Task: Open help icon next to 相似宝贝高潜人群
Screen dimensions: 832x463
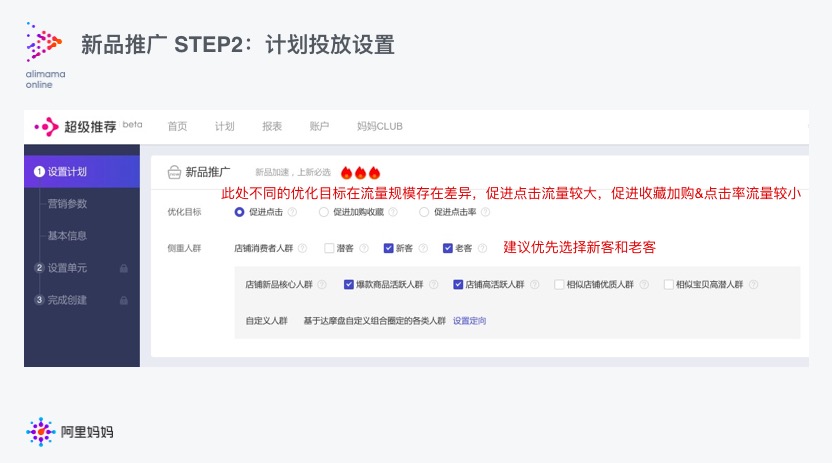Action: (x=753, y=285)
